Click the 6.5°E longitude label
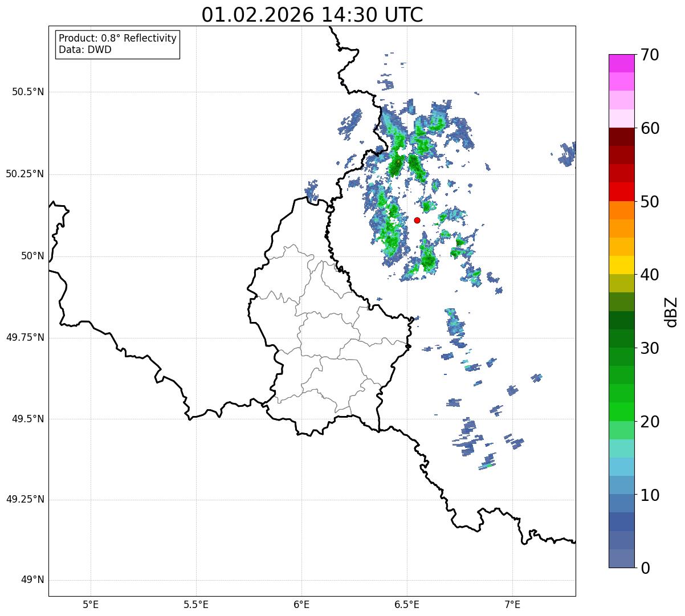Image resolution: width=685 pixels, height=616 pixels. (x=407, y=604)
